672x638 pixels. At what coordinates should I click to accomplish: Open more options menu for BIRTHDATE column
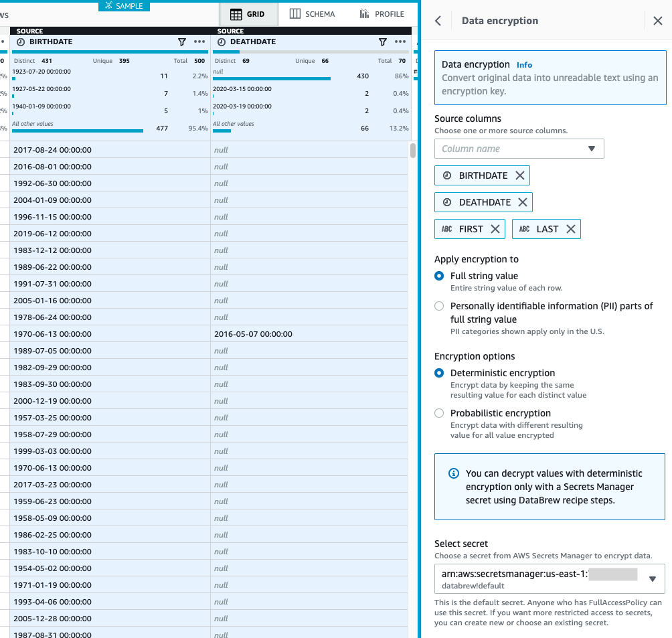[199, 42]
